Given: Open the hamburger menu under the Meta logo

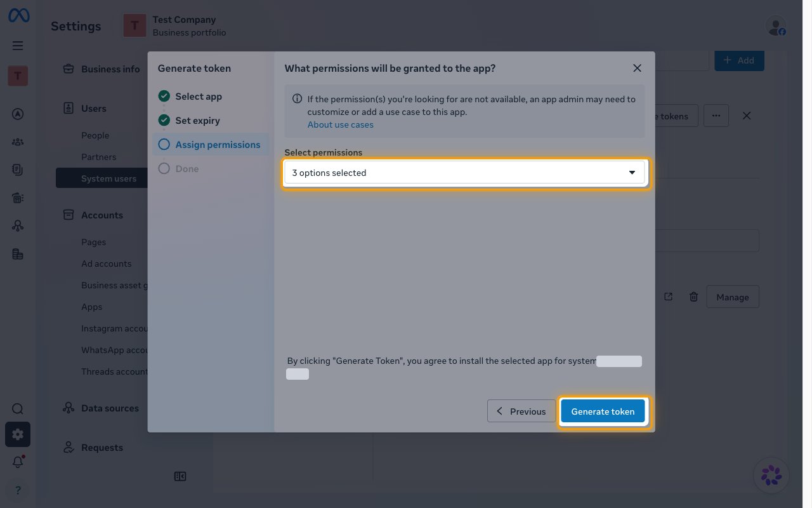Looking at the screenshot, I should (18, 46).
